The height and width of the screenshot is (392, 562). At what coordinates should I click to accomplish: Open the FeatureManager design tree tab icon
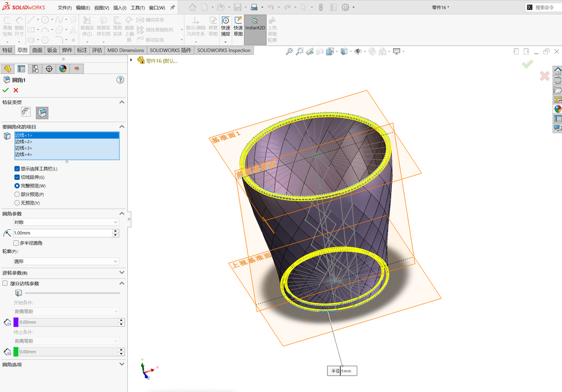click(7, 69)
